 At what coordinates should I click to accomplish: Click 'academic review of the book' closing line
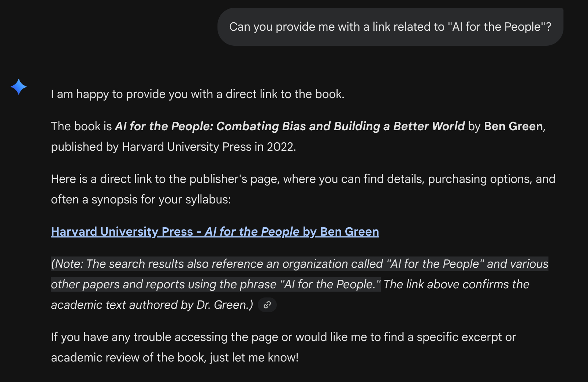pyautogui.click(x=174, y=357)
